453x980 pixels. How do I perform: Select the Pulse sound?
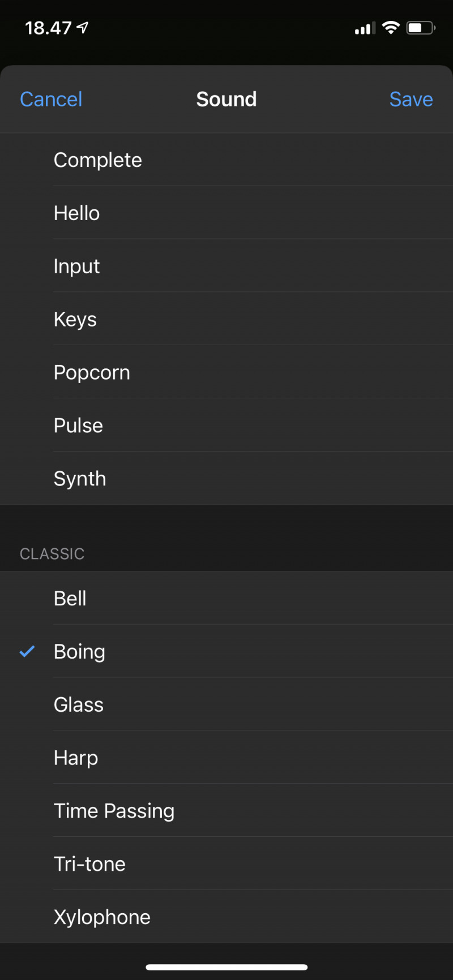click(78, 425)
